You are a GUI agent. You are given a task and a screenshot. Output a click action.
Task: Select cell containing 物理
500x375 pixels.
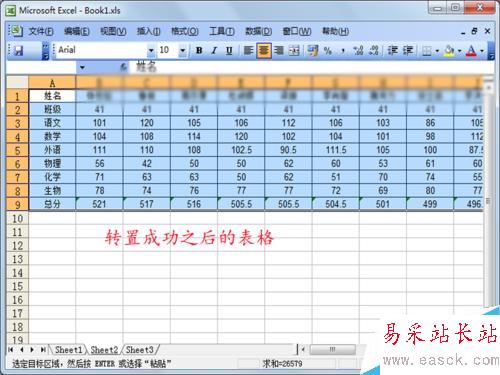[x=52, y=163]
